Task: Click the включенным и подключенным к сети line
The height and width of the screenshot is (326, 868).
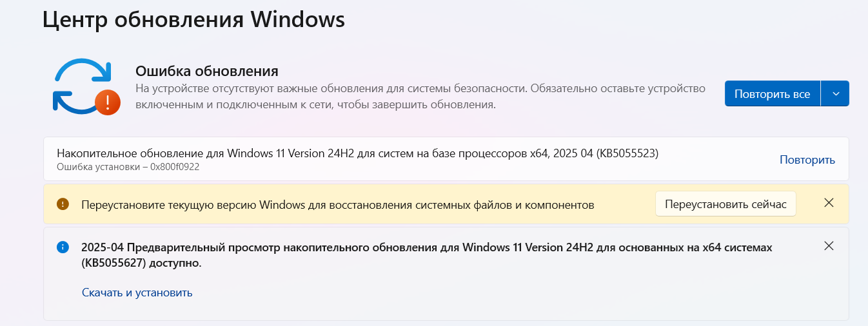Action: (315, 104)
